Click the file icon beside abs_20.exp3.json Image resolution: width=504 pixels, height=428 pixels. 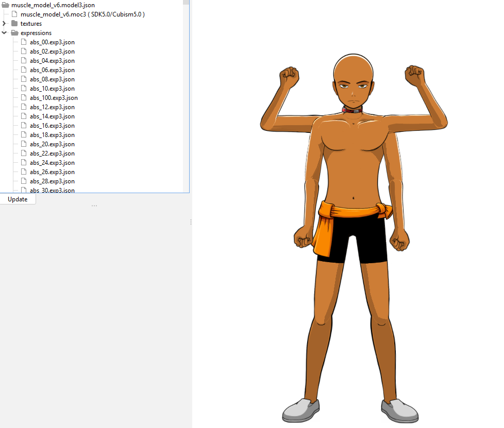click(x=24, y=144)
